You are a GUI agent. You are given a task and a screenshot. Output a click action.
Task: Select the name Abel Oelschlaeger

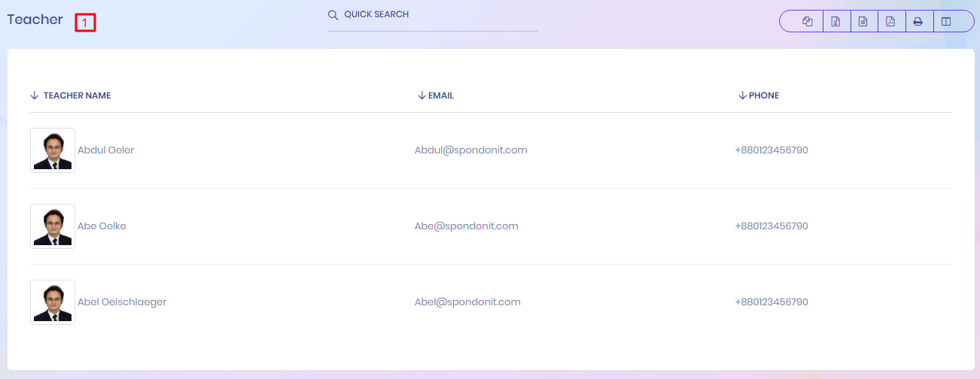tap(122, 302)
